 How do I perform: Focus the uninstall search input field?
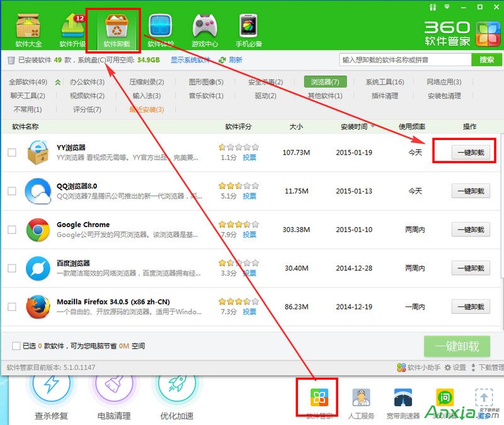tap(405, 60)
